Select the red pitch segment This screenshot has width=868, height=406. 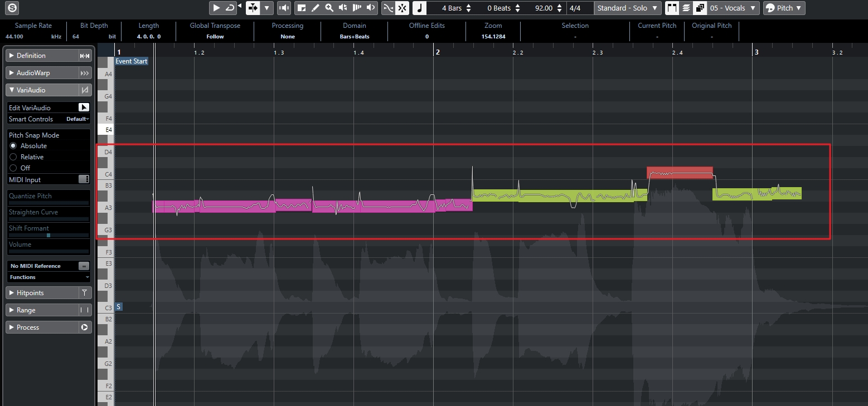click(x=680, y=173)
